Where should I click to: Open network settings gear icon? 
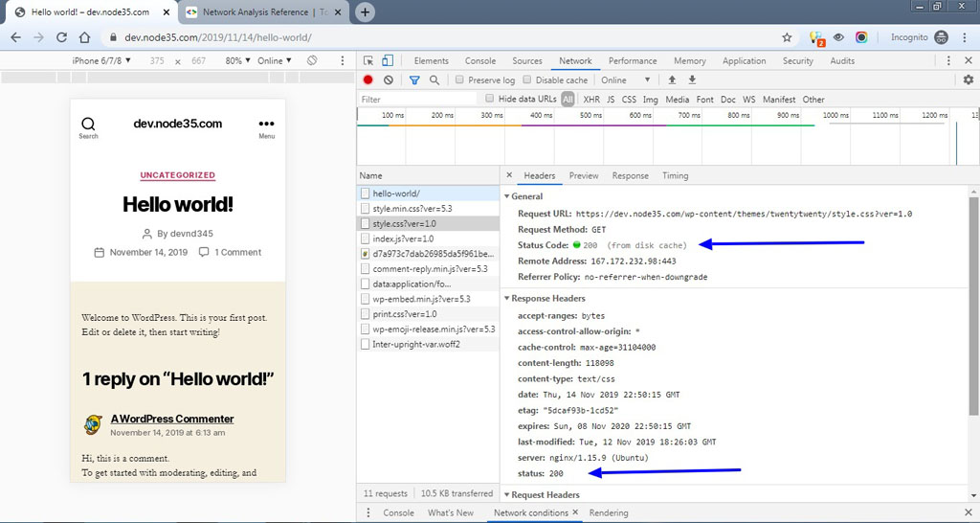[x=969, y=80]
